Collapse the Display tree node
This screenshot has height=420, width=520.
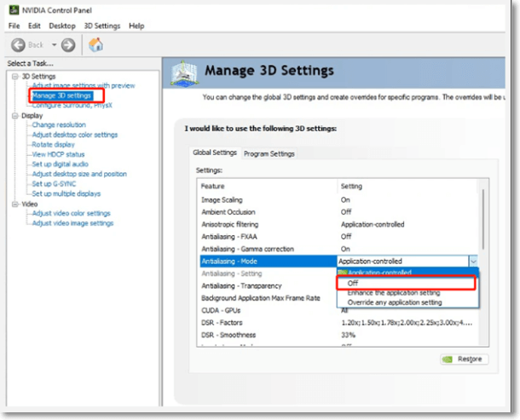(x=15, y=116)
